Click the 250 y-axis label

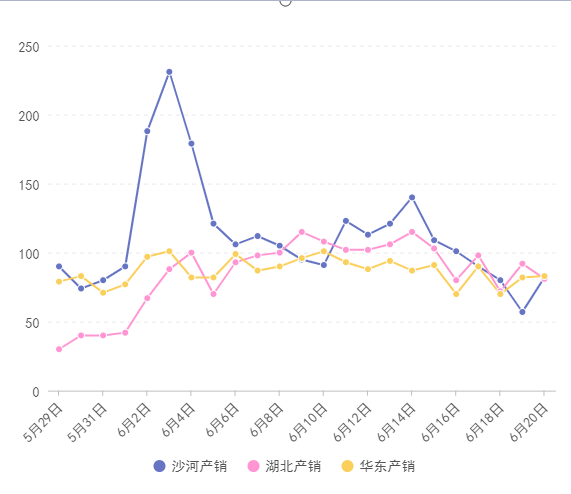point(29,47)
